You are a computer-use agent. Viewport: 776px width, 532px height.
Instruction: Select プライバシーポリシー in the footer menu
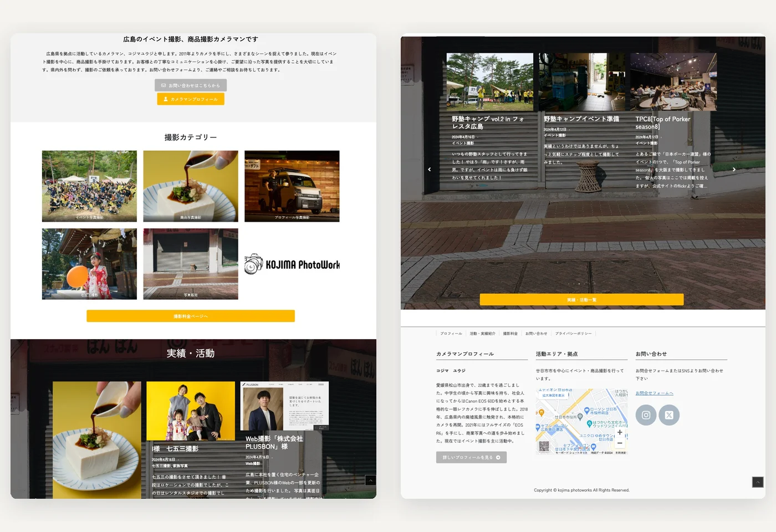tap(573, 334)
